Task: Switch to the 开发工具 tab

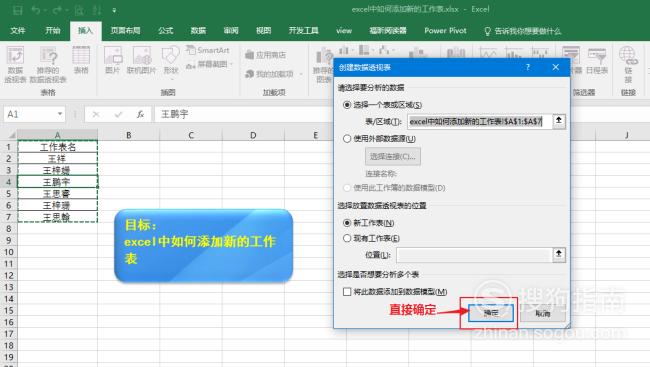Action: (x=303, y=31)
